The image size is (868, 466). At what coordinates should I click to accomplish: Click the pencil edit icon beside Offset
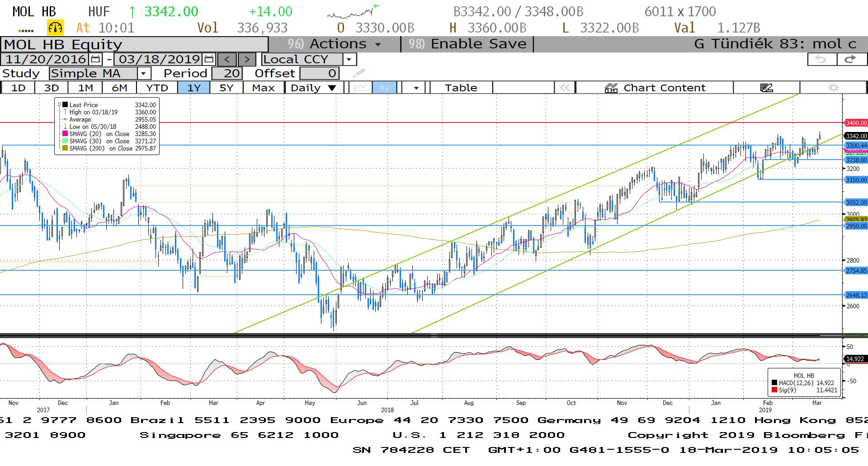tap(359, 73)
